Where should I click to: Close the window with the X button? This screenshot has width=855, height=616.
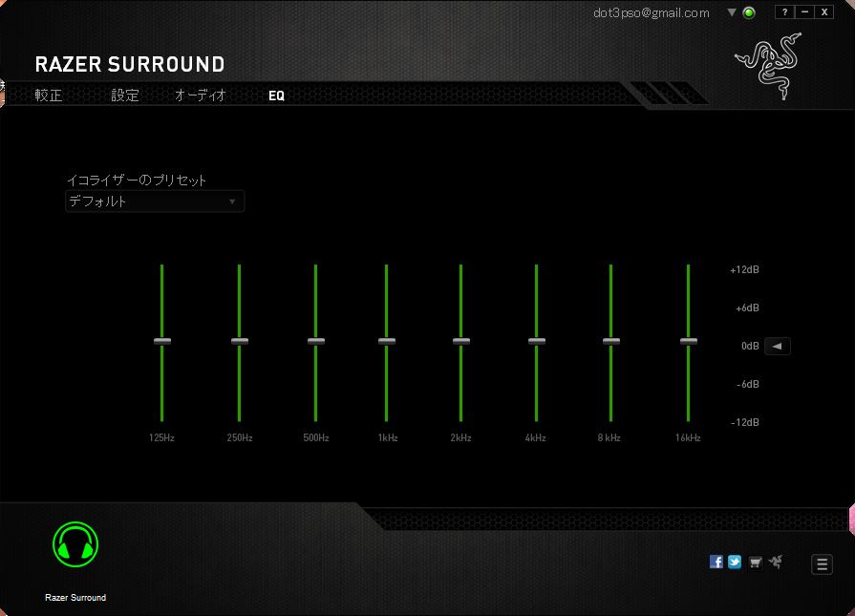click(824, 12)
